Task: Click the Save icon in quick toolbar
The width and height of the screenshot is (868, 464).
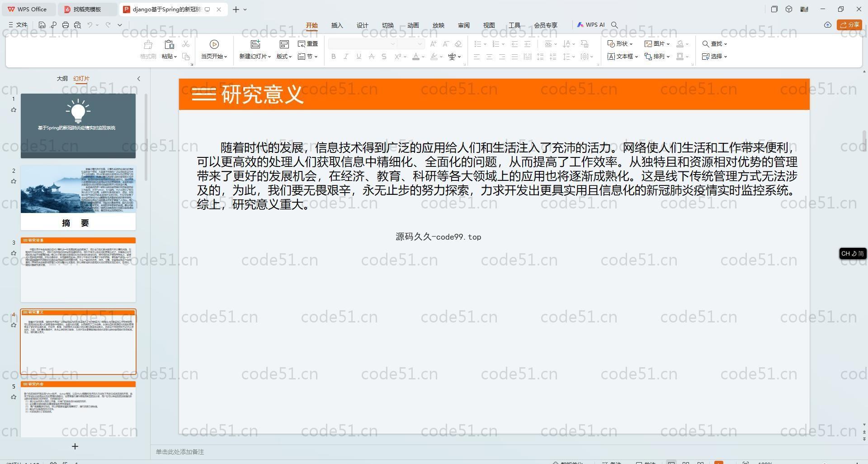Action: [42, 25]
